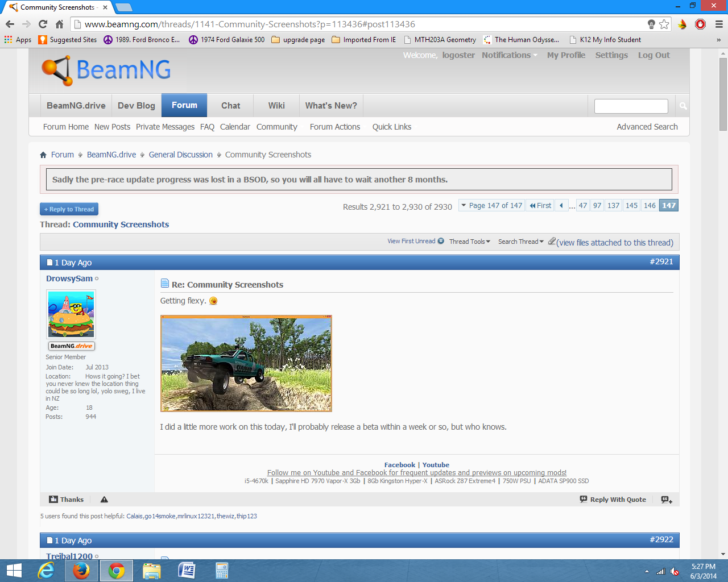Expand the bookmarks bar overflow chevron
Image resolution: width=728 pixels, height=582 pixels.
click(719, 40)
